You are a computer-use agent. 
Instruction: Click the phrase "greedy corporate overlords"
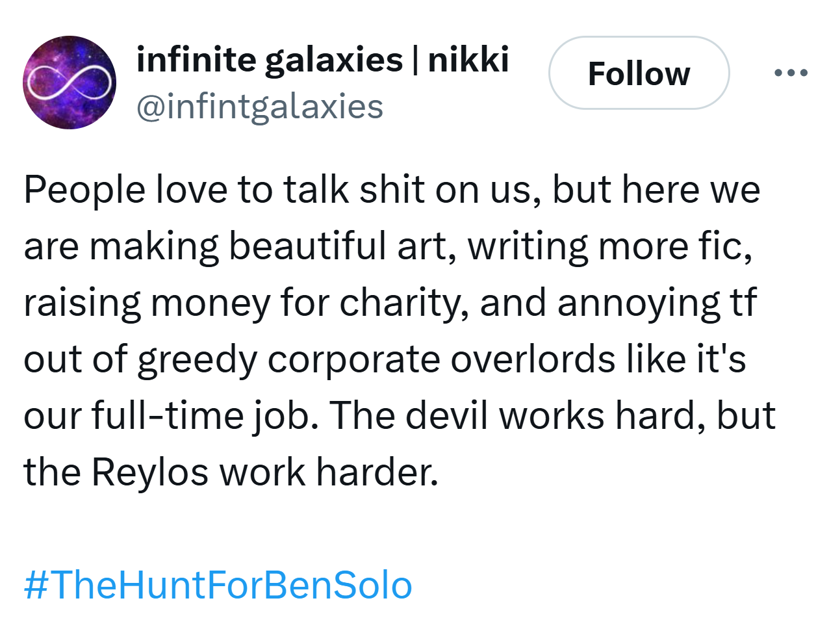click(376, 359)
